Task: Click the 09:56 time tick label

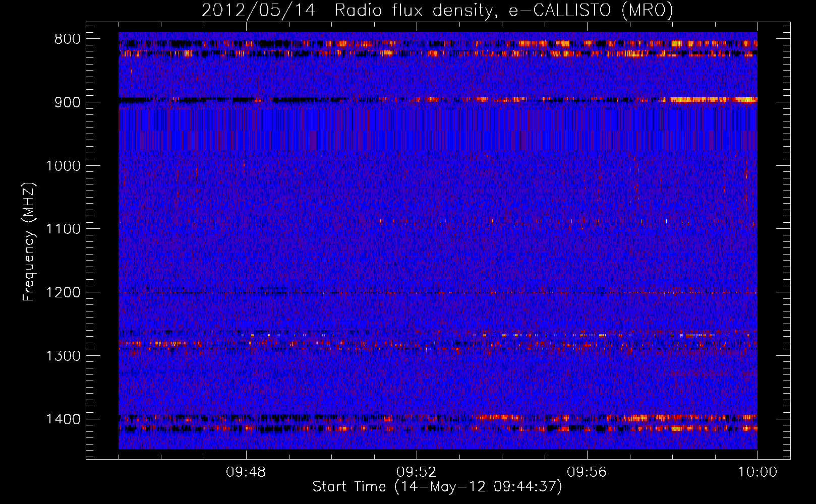Action: coord(587,472)
